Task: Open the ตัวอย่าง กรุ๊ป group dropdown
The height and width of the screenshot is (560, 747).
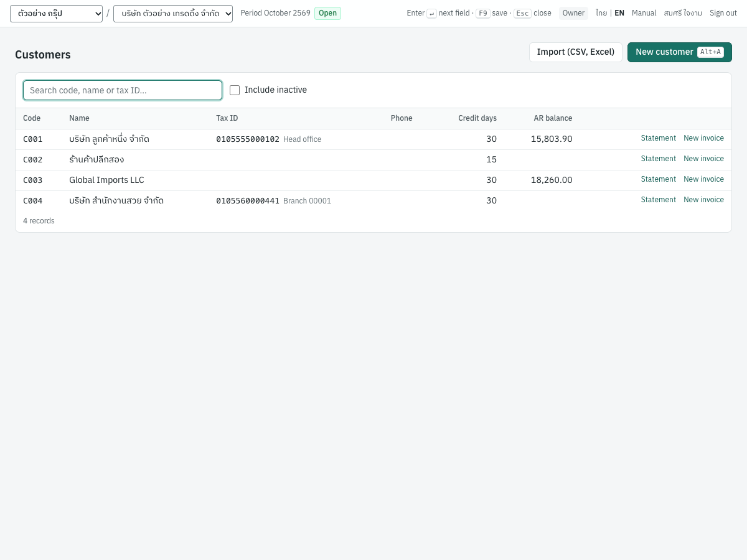Action: click(x=56, y=14)
